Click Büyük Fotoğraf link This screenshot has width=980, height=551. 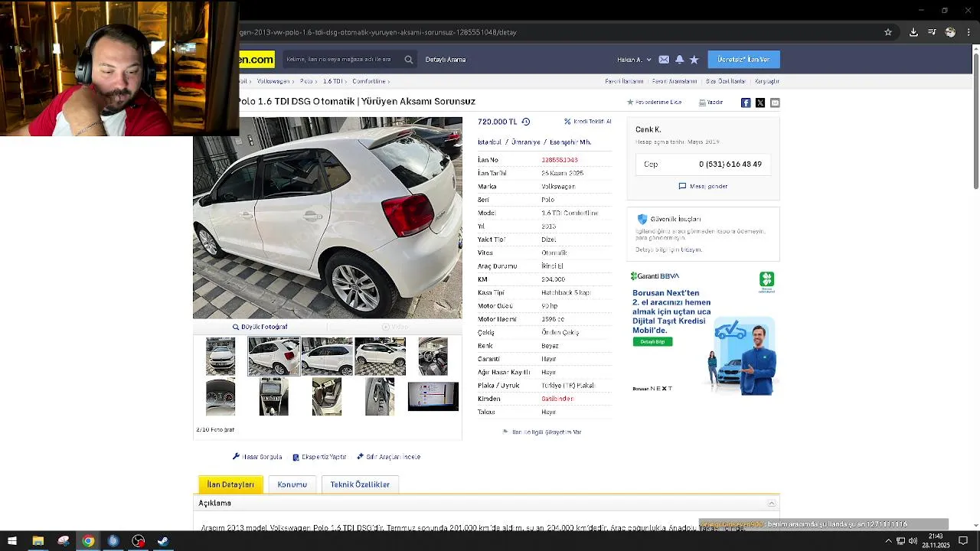click(x=260, y=327)
